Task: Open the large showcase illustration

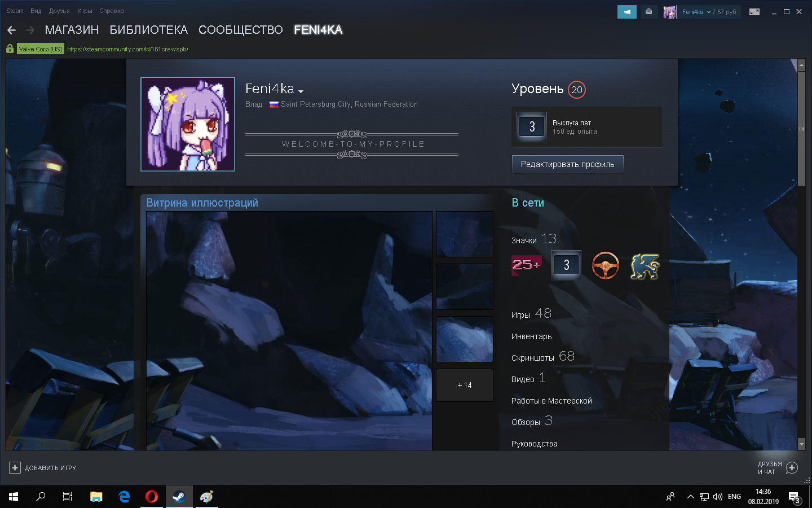Action: 289,331
